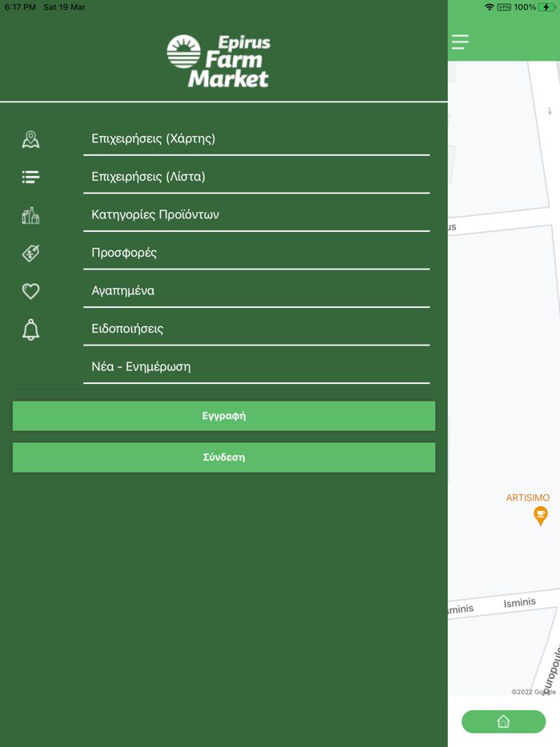Click the bell notifications icon
Screen dimensions: 560x747
pos(31,330)
